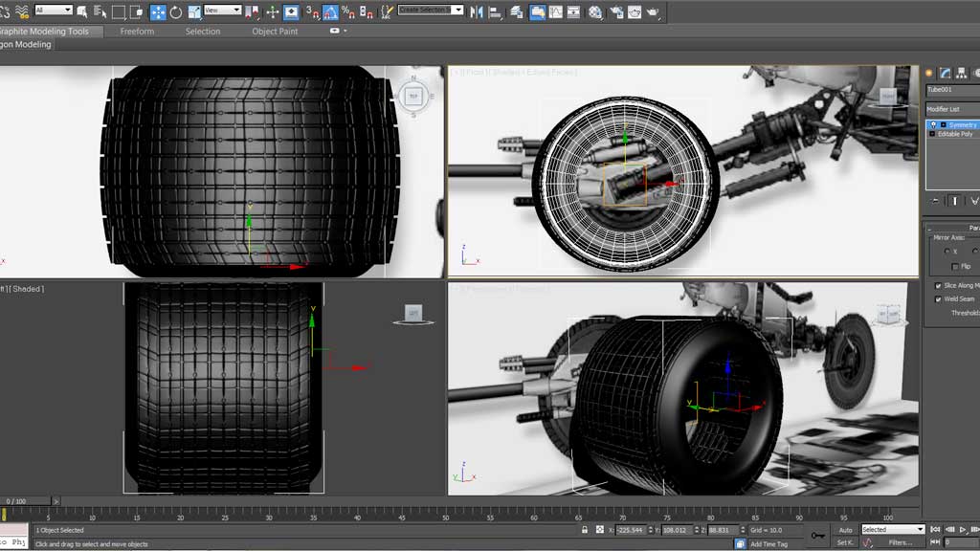The image size is (980, 551).
Task: Open the Polygon Modeling panel tab
Action: tap(26, 44)
